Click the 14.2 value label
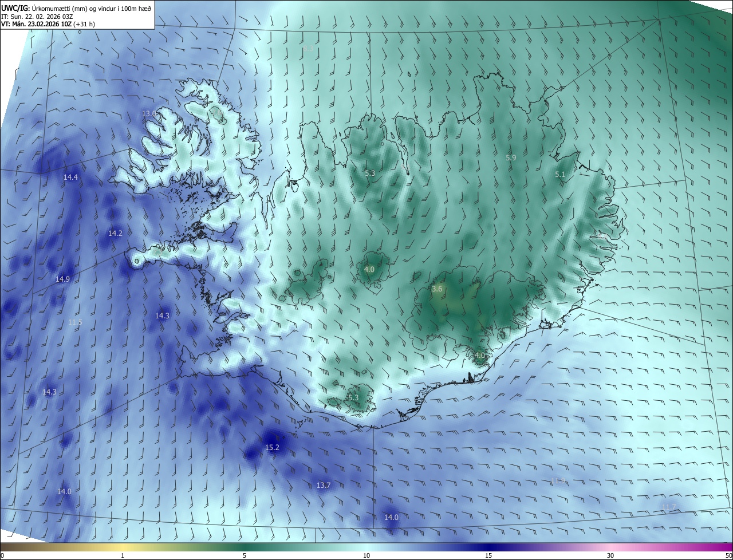Image resolution: width=733 pixels, height=560 pixels. [x=115, y=233]
